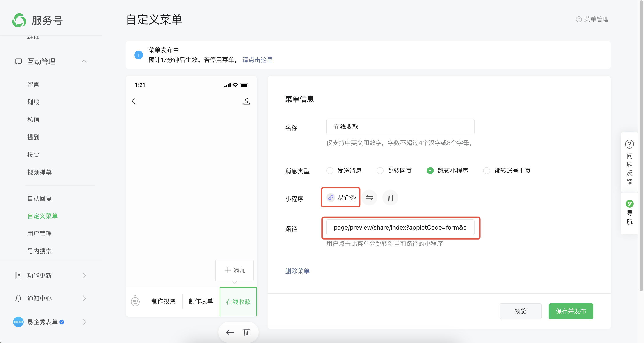Click the trash icon next to 易企秀
The height and width of the screenshot is (343, 644).
(390, 198)
